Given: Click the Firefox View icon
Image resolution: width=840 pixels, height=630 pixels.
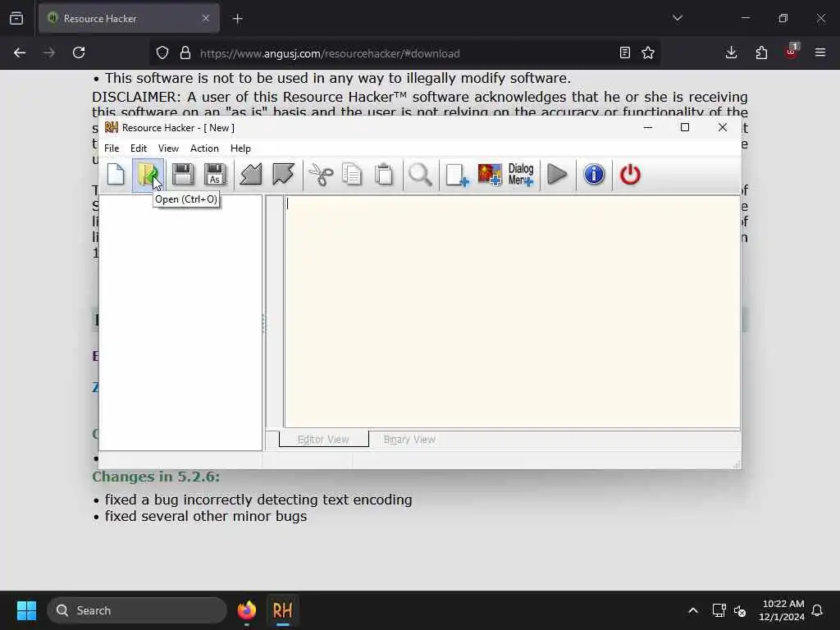Looking at the screenshot, I should 16,19.
